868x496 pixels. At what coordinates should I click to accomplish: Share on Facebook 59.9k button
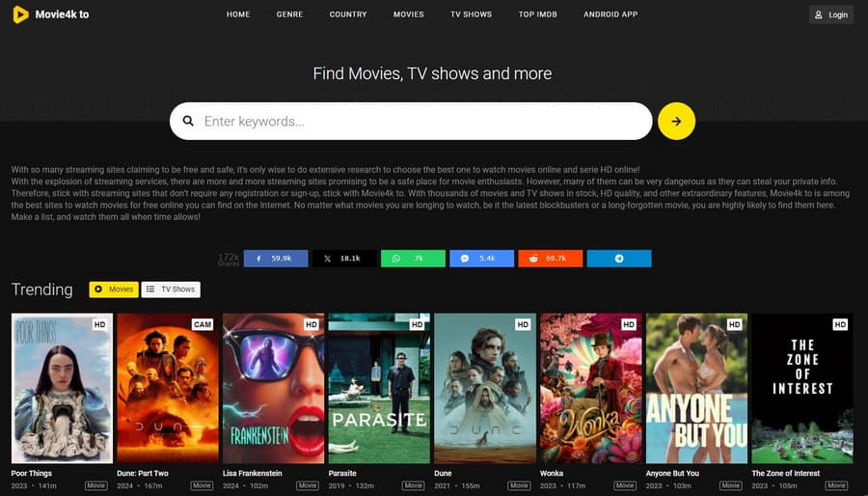point(276,259)
